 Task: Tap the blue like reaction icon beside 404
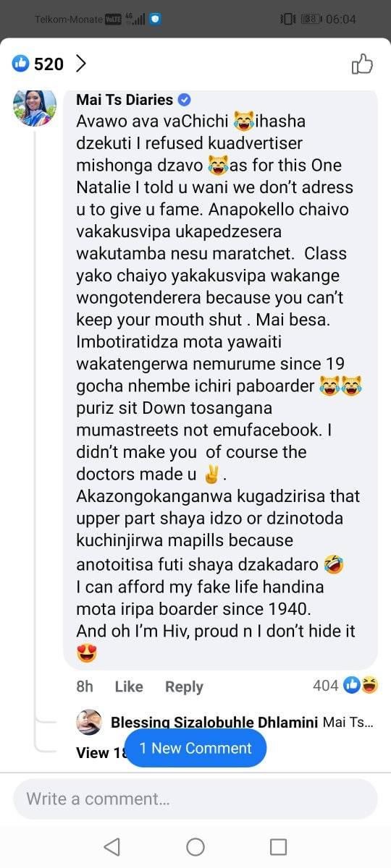point(353,685)
